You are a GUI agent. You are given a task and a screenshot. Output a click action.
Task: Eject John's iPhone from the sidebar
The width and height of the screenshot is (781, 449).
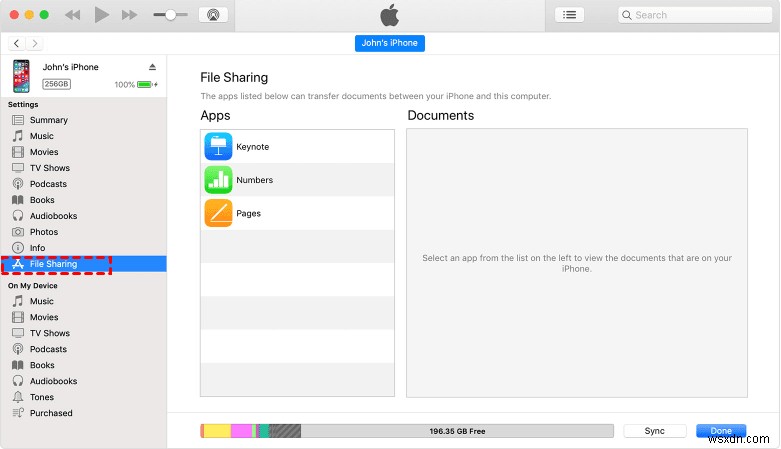(x=152, y=67)
